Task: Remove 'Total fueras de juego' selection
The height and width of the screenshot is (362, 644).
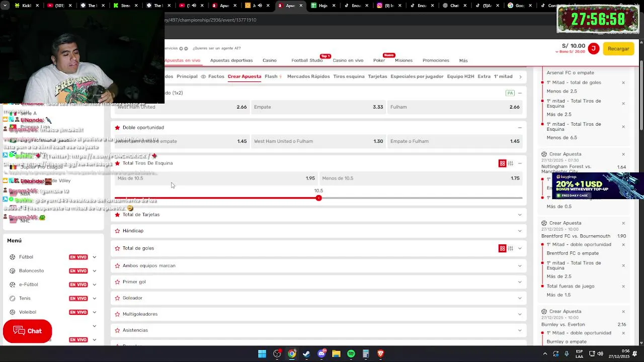Action: point(623,287)
